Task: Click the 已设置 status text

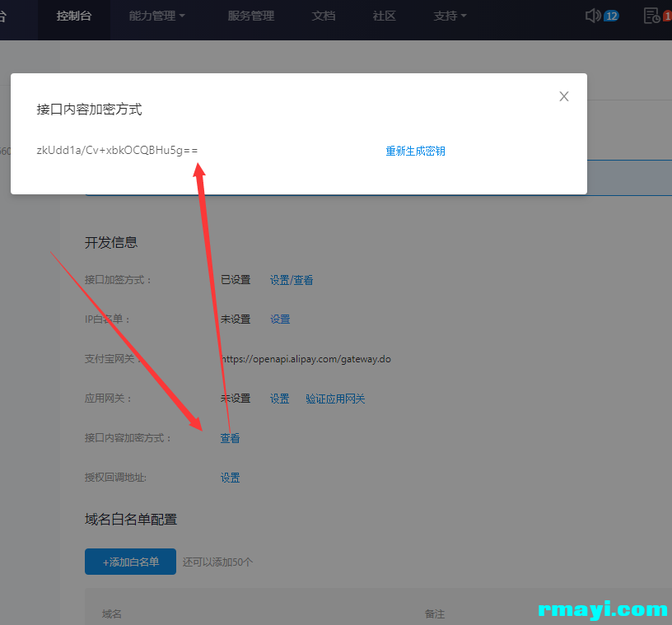Action: tap(236, 280)
